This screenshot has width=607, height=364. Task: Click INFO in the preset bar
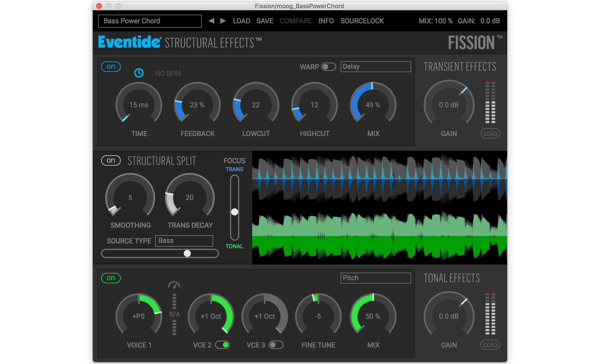pyautogui.click(x=326, y=21)
